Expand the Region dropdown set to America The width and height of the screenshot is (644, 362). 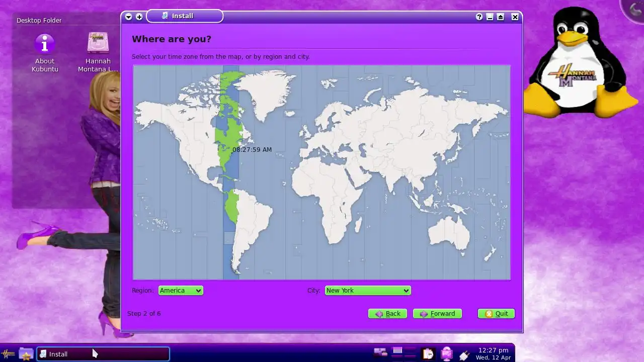181,291
